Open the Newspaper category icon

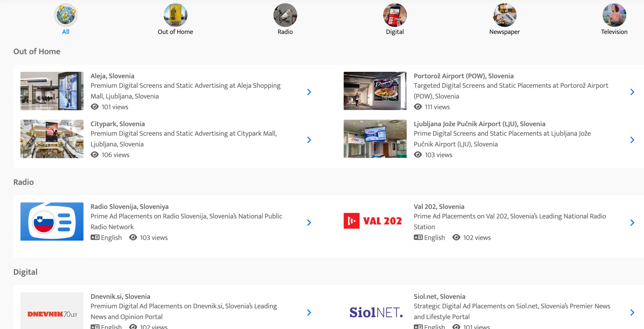[505, 15]
